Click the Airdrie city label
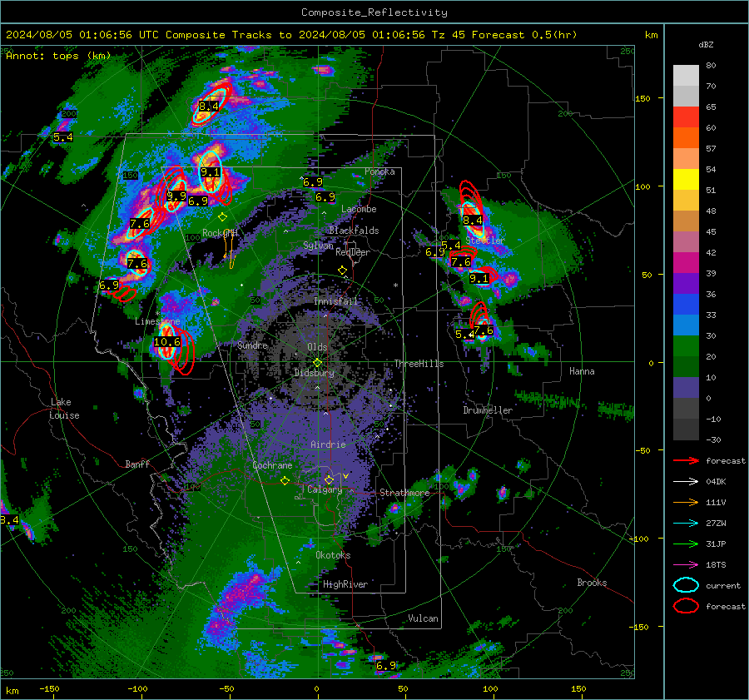Viewport: 749px width, 700px height. (328, 444)
